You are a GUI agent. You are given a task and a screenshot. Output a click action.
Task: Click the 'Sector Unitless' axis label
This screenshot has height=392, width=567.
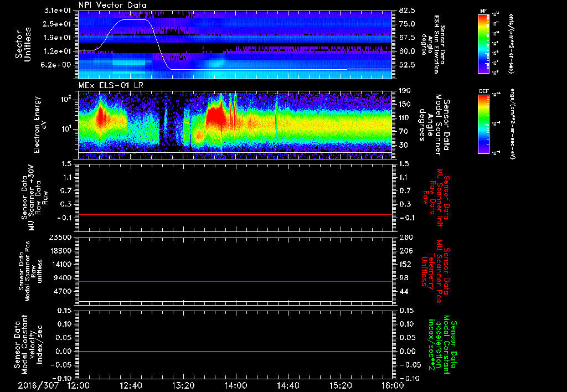click(x=23, y=44)
